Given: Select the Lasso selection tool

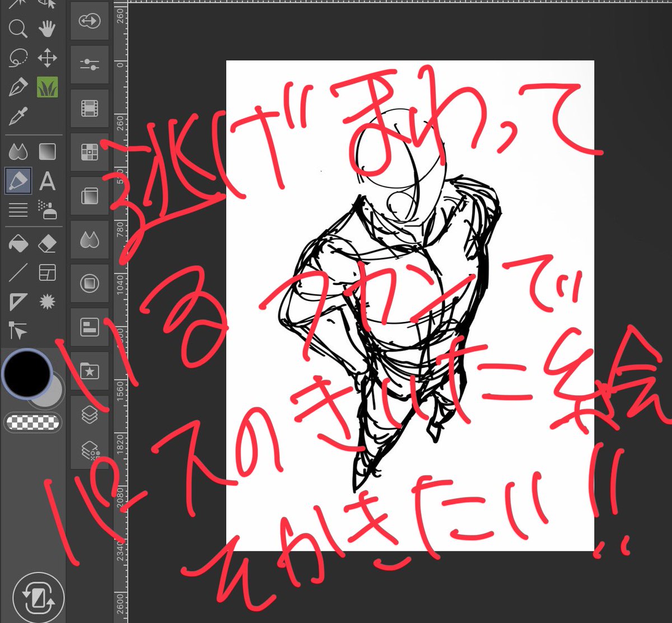Looking at the screenshot, I should 18,58.
